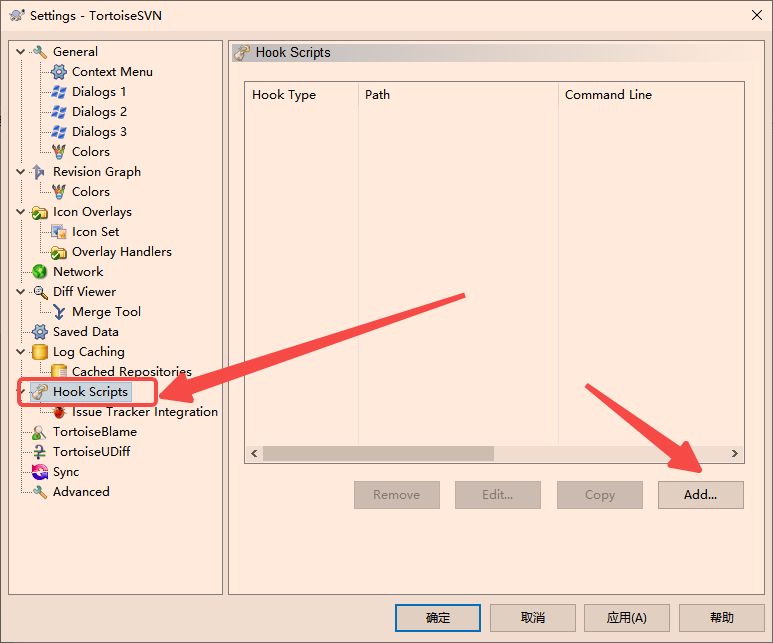
Task: Click the Diff Viewer magnifier icon
Action: tap(39, 292)
